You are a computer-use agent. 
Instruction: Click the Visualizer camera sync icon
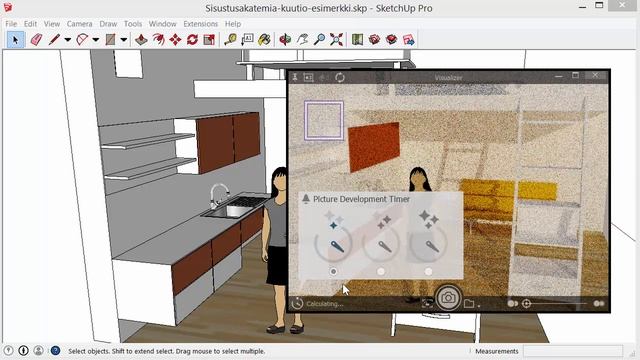(427, 303)
